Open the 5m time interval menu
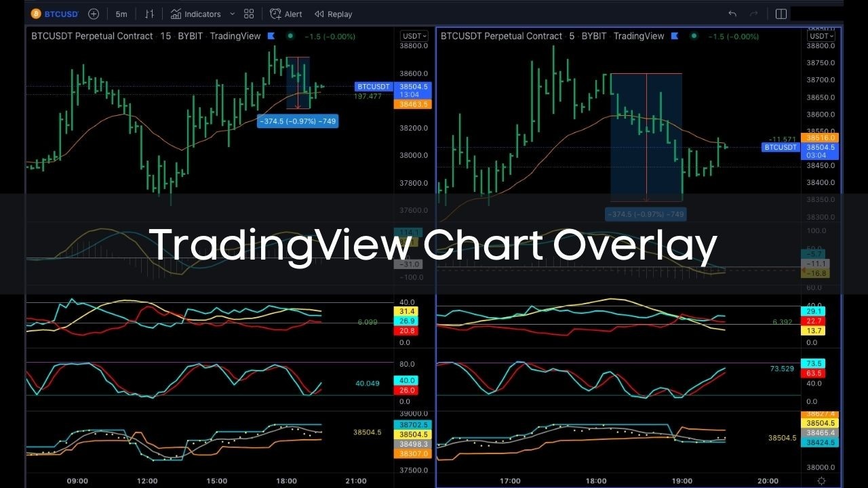Viewport: 868px width, 488px height. pos(121,14)
